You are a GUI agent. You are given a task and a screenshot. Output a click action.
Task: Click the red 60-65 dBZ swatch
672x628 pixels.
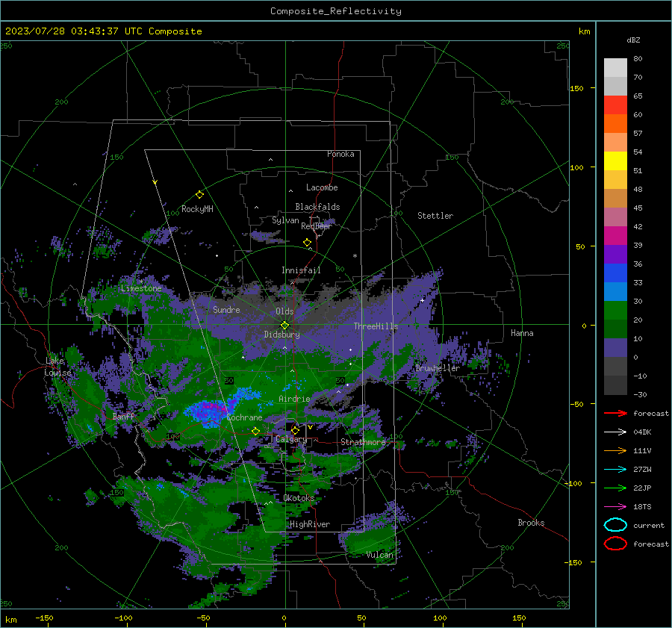tap(615, 105)
